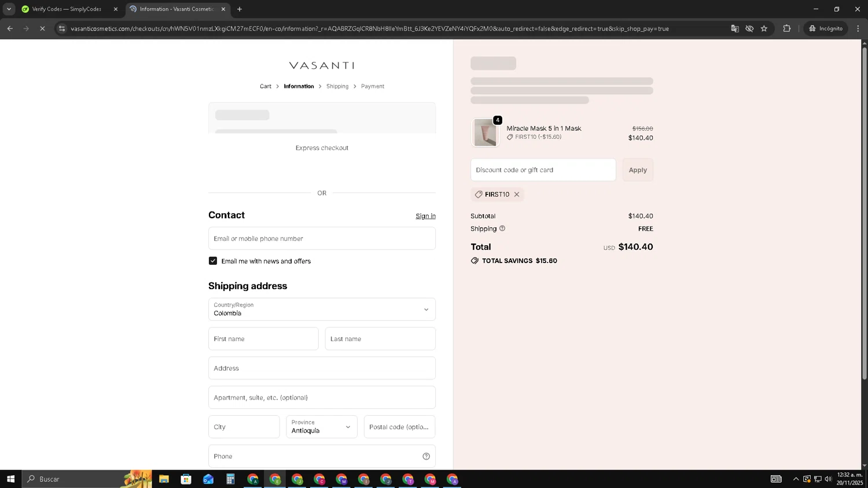Open File Explorer from taskbar

click(x=164, y=479)
